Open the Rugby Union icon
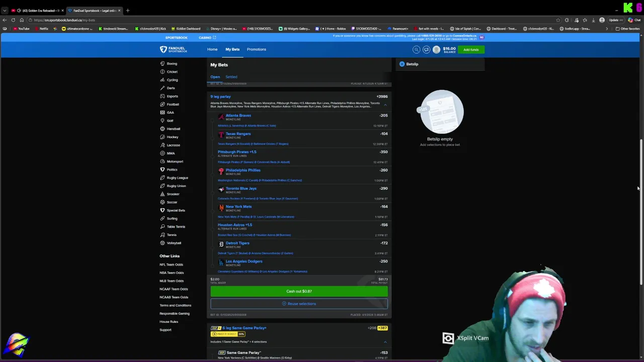This screenshot has height=362, width=644. [x=162, y=186]
